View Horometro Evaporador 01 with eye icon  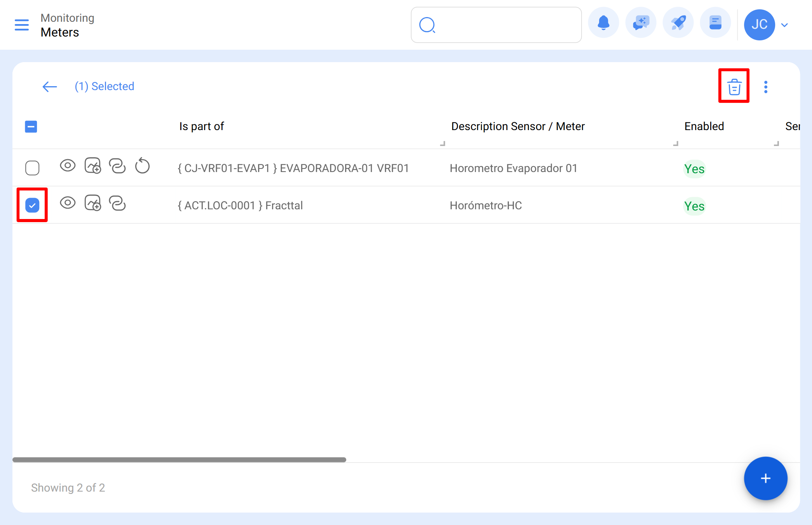pos(68,166)
